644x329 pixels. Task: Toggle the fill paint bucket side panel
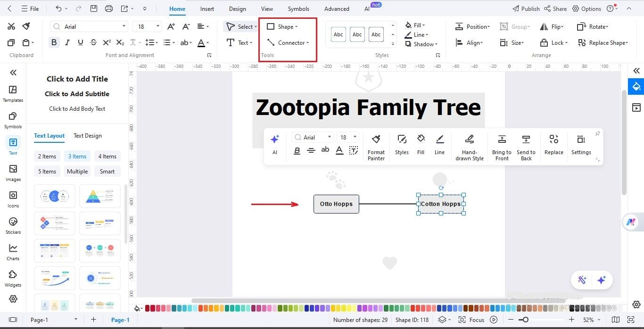pos(636,86)
